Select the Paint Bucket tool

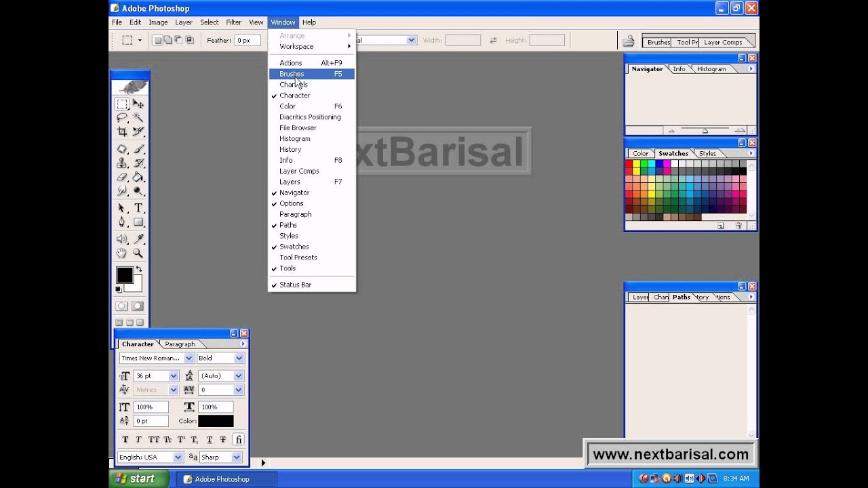[x=138, y=178]
